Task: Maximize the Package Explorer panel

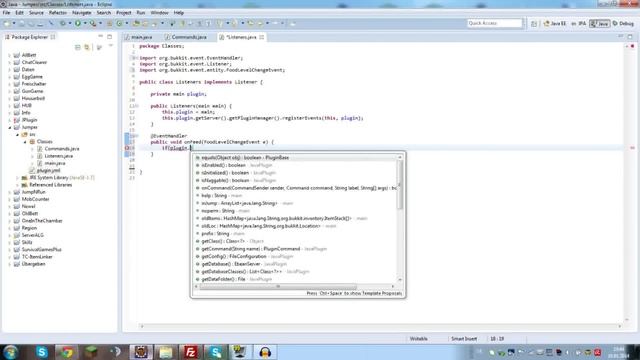Action: (109, 37)
